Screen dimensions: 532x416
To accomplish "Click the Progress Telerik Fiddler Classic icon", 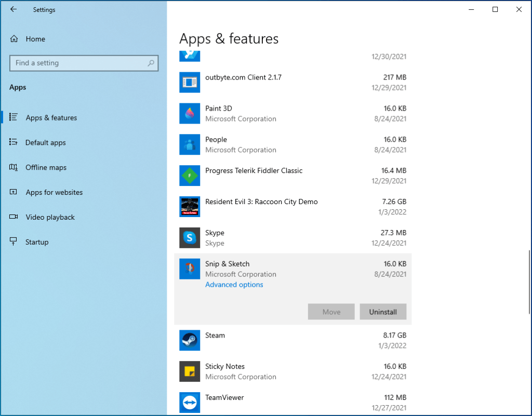I will pyautogui.click(x=190, y=176).
